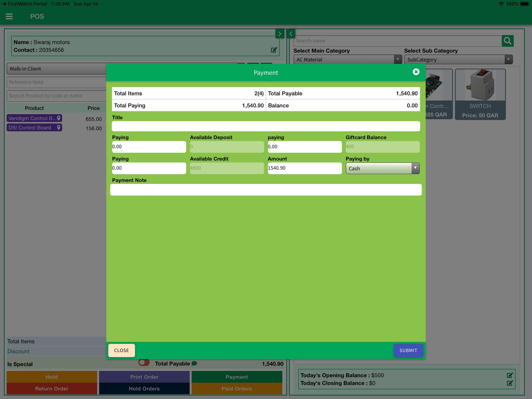Click the Discount link

coord(18,351)
